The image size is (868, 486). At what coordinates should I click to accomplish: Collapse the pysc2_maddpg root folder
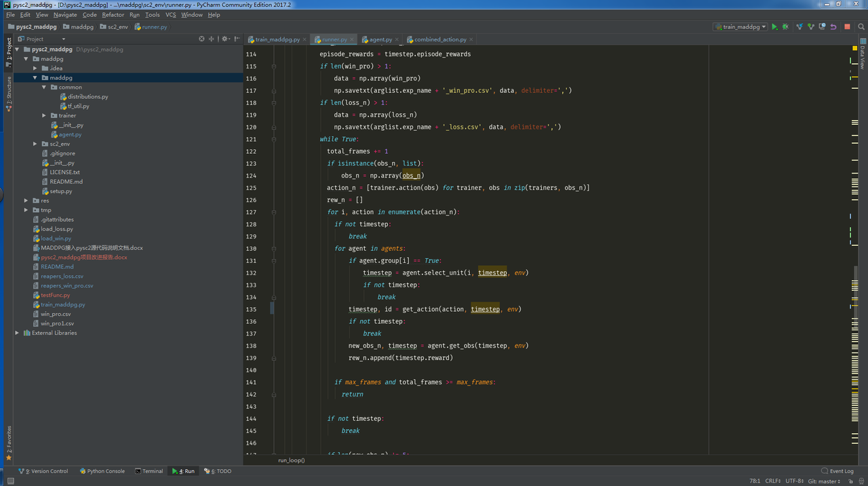pos(17,49)
